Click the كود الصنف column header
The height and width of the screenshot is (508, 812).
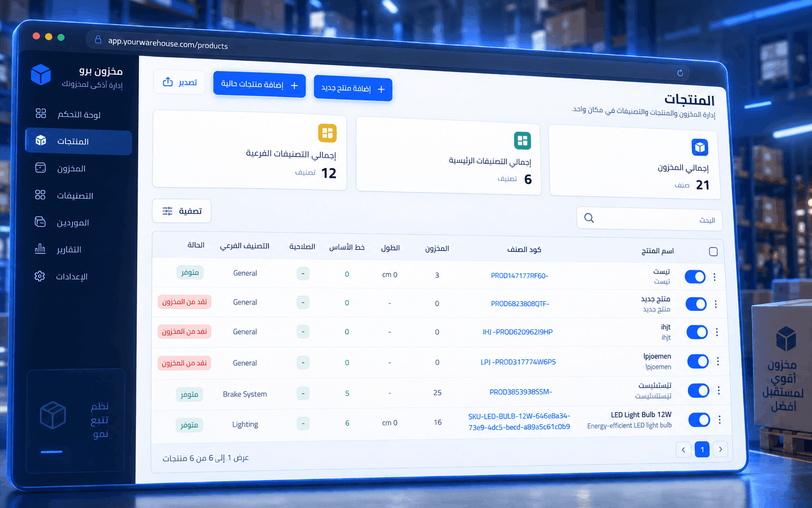[x=524, y=249]
